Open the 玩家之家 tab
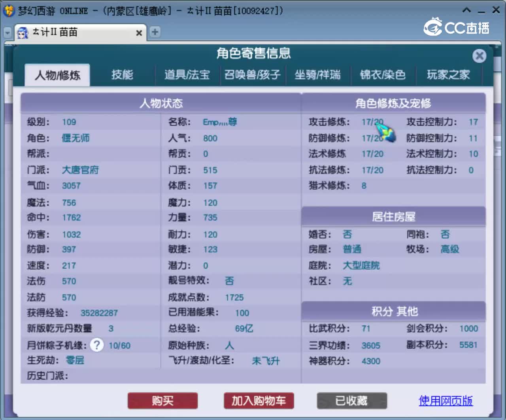Screen dimensions: 506x420 448,75
